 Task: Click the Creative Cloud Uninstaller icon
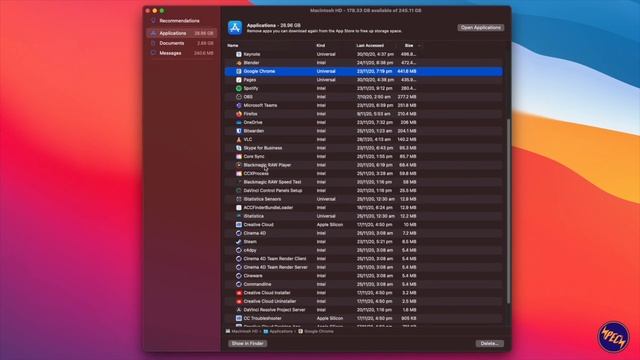239,301
